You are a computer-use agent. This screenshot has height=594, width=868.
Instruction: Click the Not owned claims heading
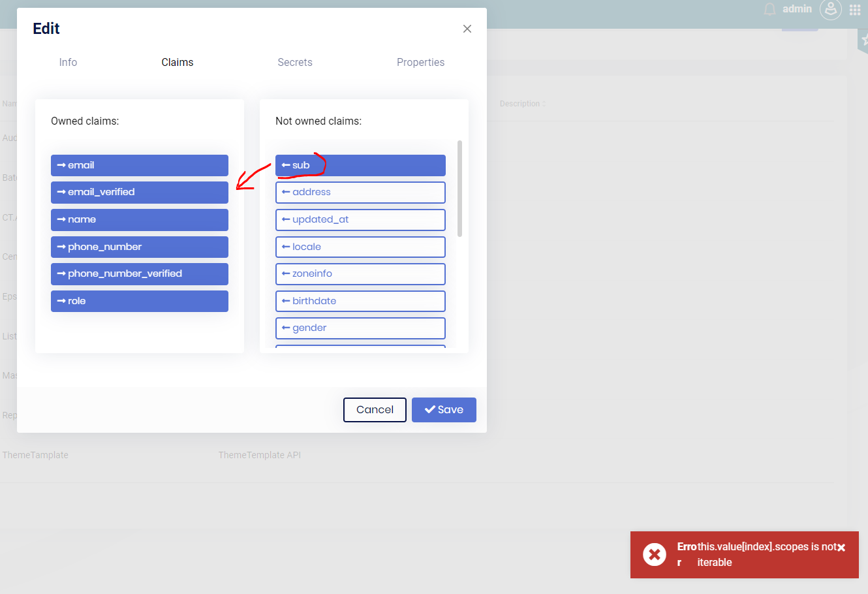pyautogui.click(x=318, y=121)
